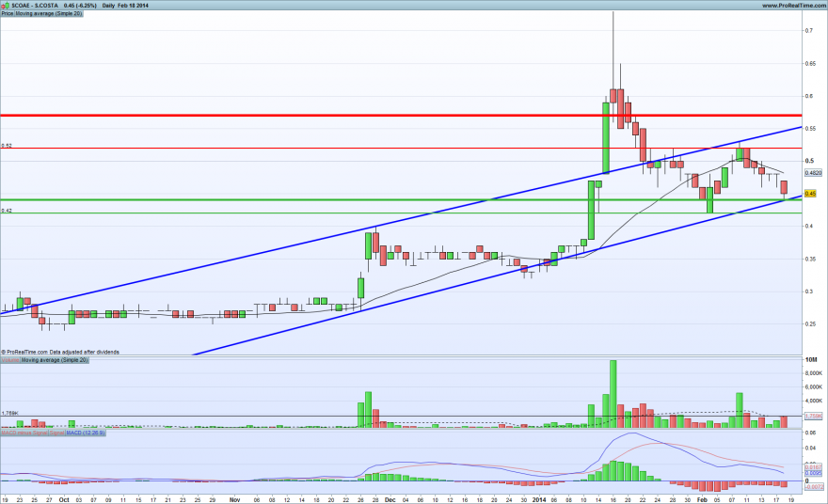
Task: Click the 1,759K volume tag on right axis
Action: pos(813,417)
